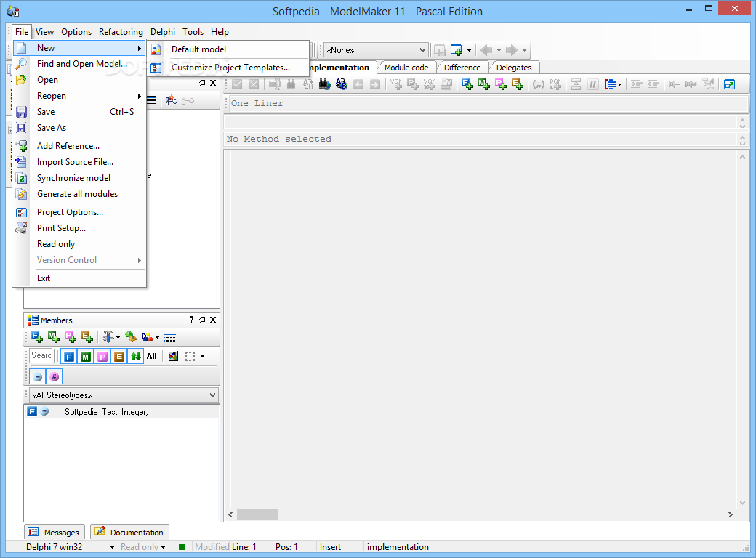Add property icon in Members toolbar

tap(71, 337)
